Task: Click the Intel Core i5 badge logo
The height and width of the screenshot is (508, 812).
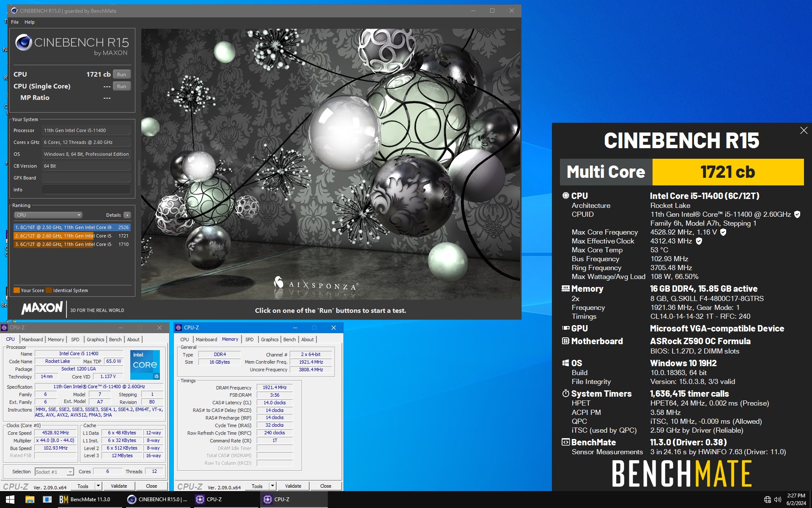Action: 145,364
